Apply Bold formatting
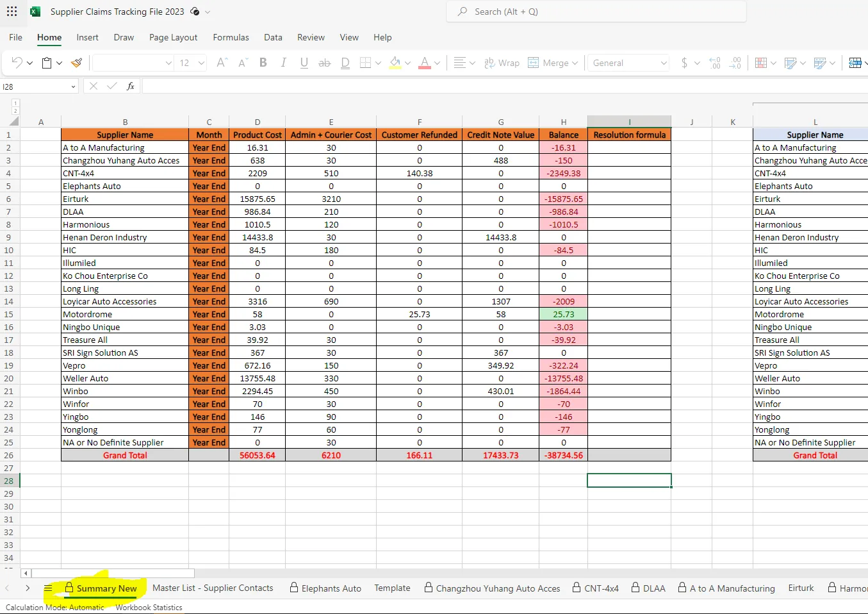 coord(263,63)
